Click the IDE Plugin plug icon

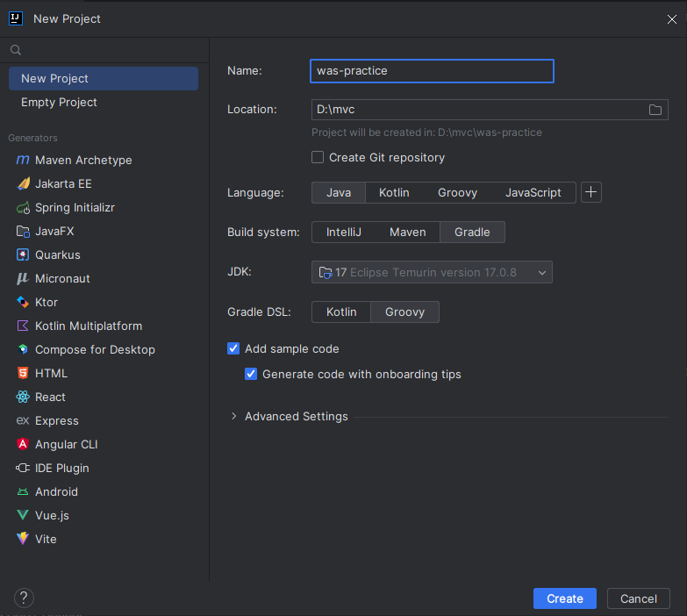click(x=23, y=468)
